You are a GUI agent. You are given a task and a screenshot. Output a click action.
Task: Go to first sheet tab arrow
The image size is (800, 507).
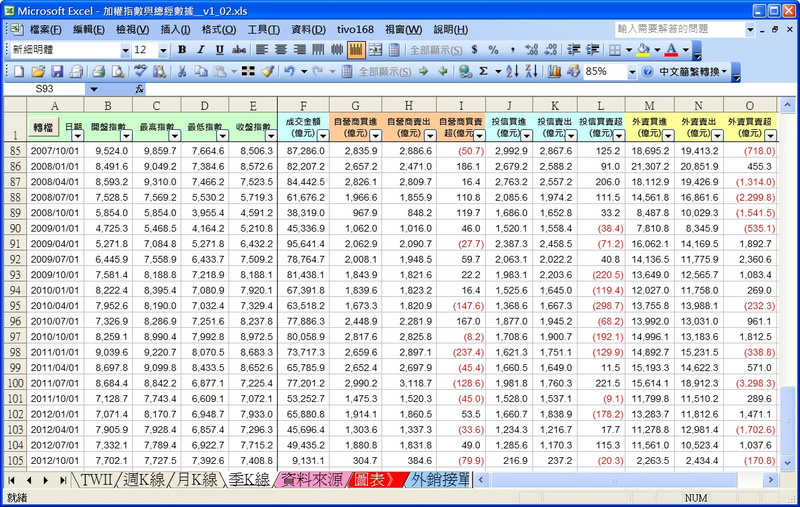(12, 480)
